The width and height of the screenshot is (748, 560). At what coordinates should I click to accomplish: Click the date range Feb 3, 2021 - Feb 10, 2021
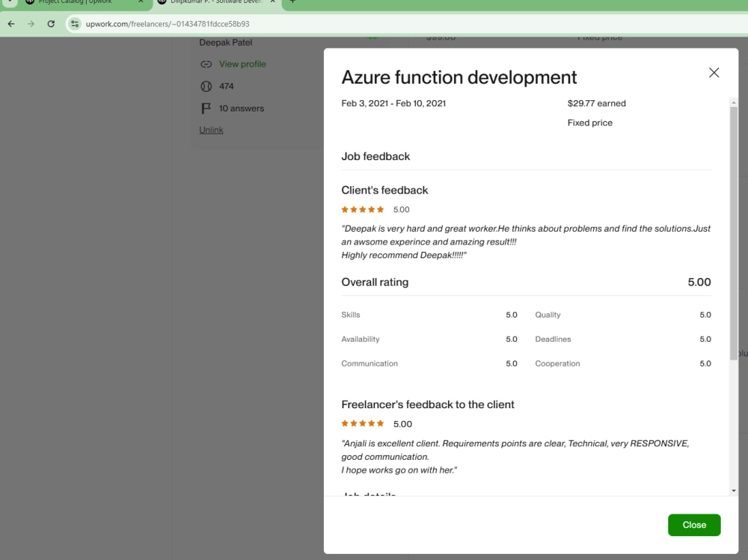[393, 103]
